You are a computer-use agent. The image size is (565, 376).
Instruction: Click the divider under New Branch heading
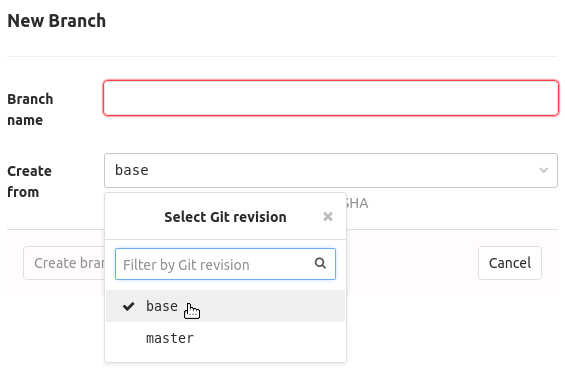pyautogui.click(x=282, y=56)
